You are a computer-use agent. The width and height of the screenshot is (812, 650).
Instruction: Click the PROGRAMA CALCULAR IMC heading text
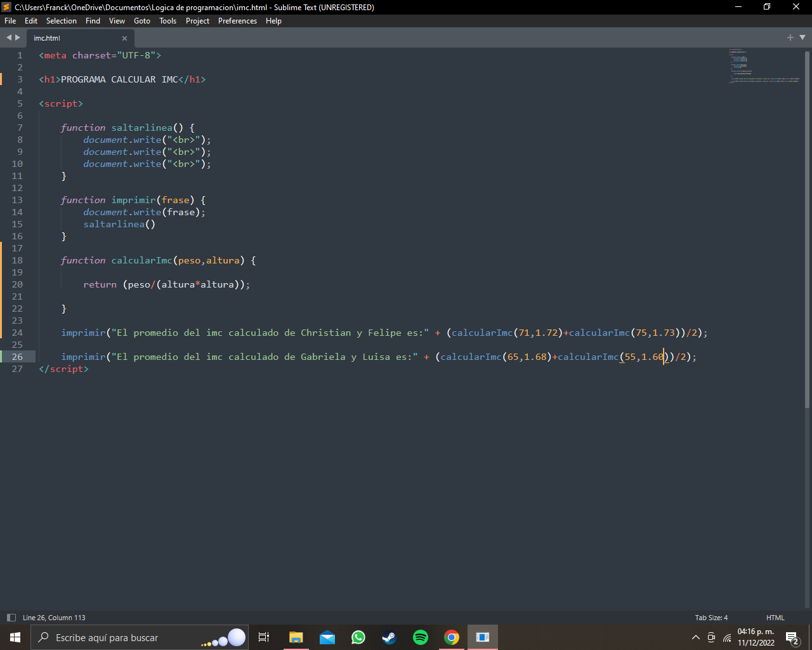pos(120,79)
